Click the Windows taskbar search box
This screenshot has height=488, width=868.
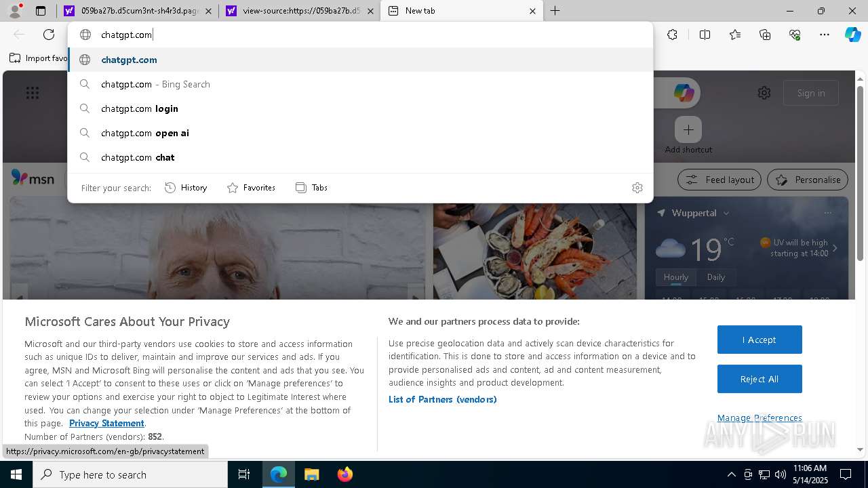point(130,474)
